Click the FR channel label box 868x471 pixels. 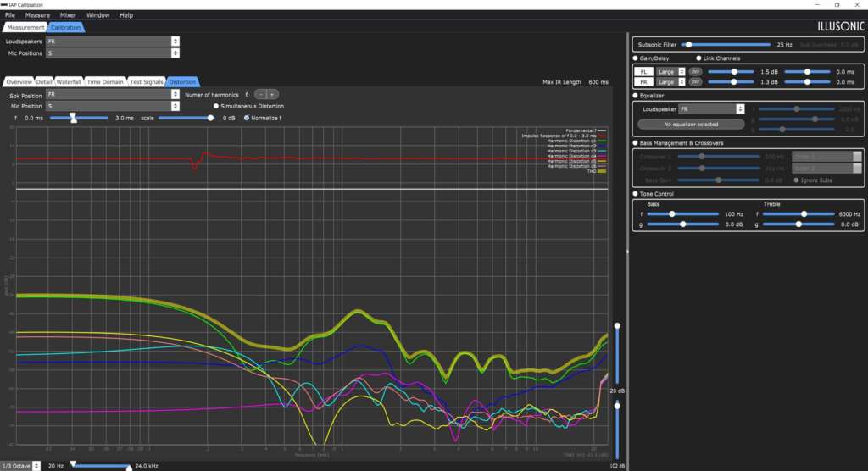pyautogui.click(x=643, y=82)
